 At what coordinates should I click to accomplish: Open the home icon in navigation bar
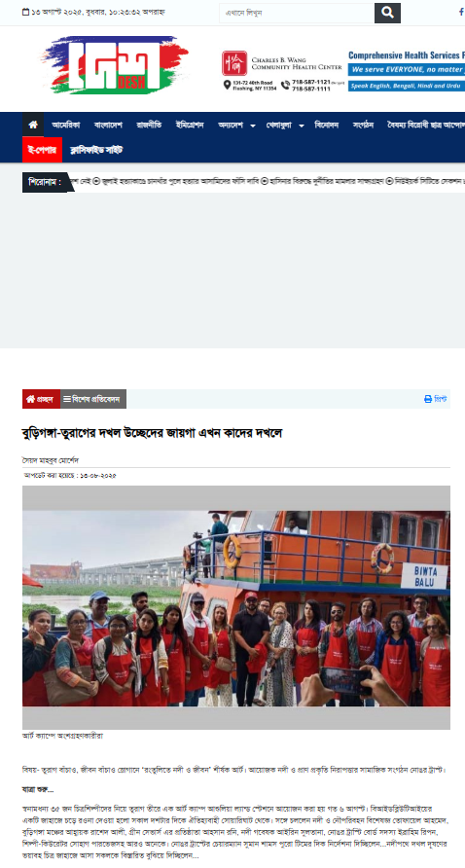[x=33, y=125]
